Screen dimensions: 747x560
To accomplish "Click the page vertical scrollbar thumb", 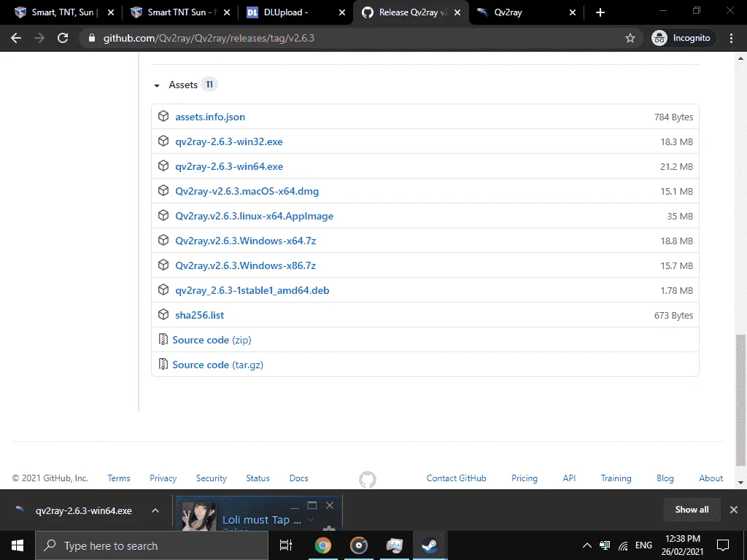I will tap(740, 400).
